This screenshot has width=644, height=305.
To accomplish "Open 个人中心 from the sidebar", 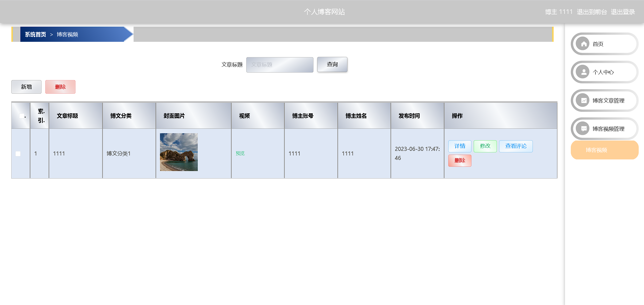I will pyautogui.click(x=603, y=72).
